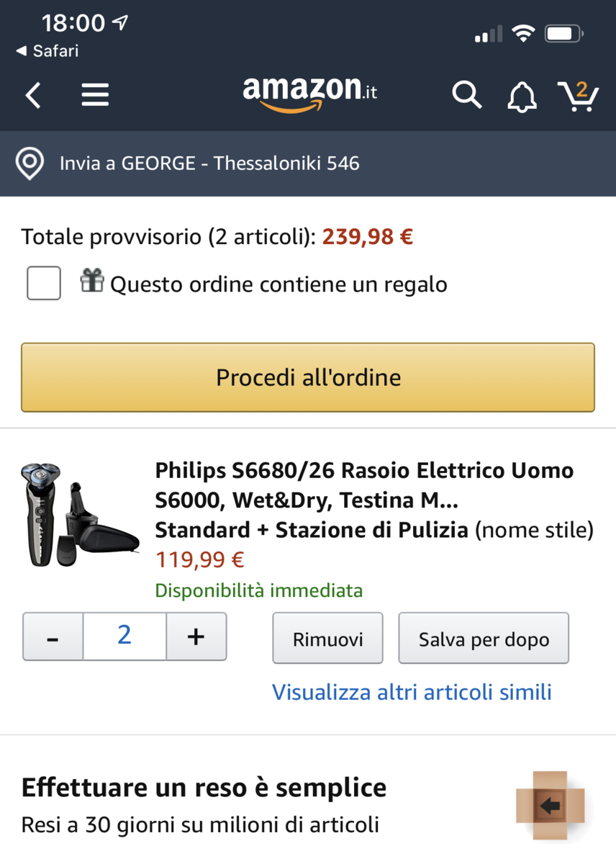Image resolution: width=616 pixels, height=864 pixels.
Task: Check 'Questo ordine contiene un regalo' checkbox
Action: pyautogui.click(x=44, y=283)
